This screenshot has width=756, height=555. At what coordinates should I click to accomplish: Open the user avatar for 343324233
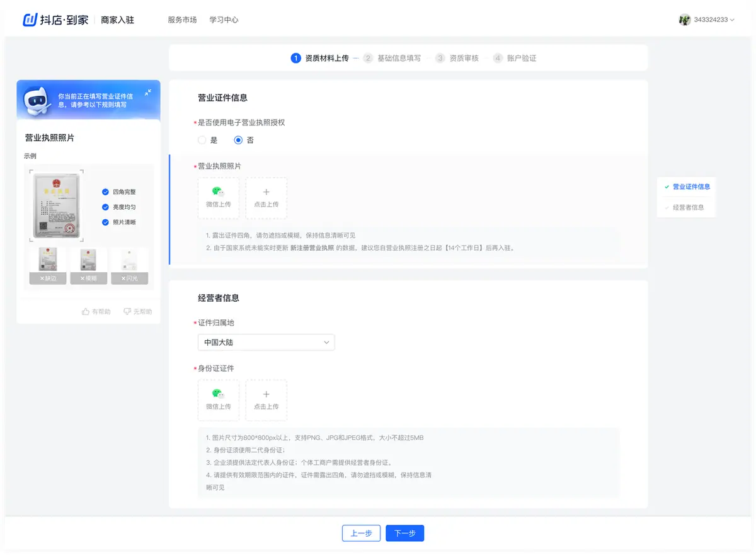click(x=685, y=20)
